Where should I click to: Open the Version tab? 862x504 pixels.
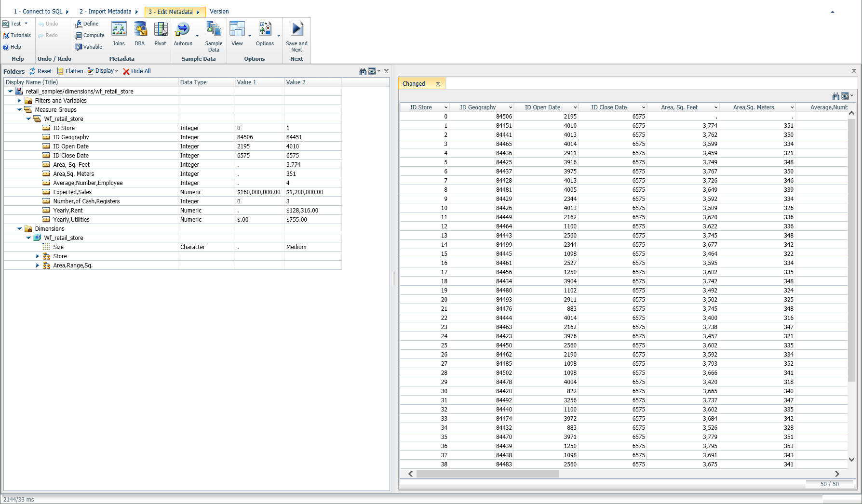pyautogui.click(x=219, y=12)
